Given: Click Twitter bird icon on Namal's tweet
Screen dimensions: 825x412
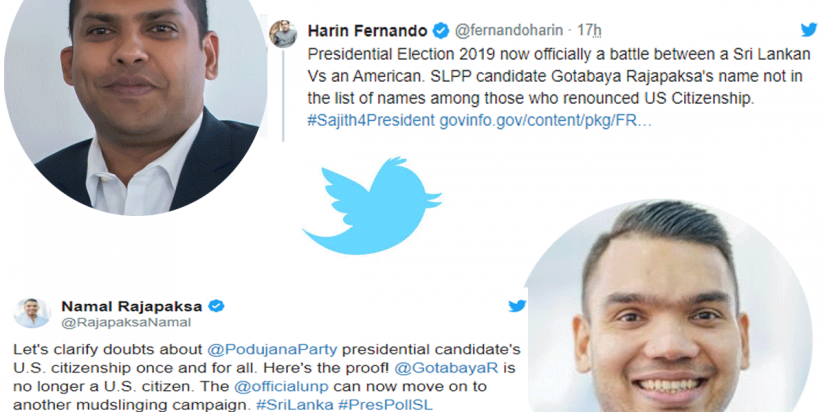Looking at the screenshot, I should pos(516,306).
